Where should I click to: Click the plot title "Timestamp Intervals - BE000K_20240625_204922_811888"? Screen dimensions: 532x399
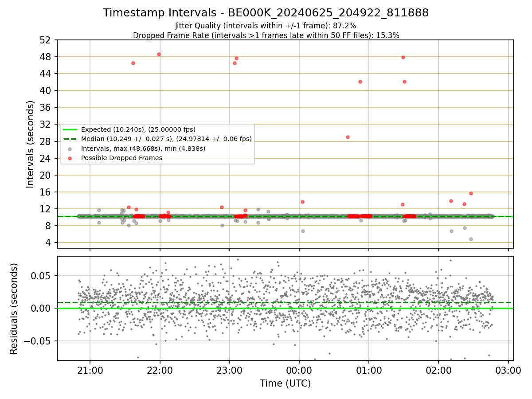(266, 13)
